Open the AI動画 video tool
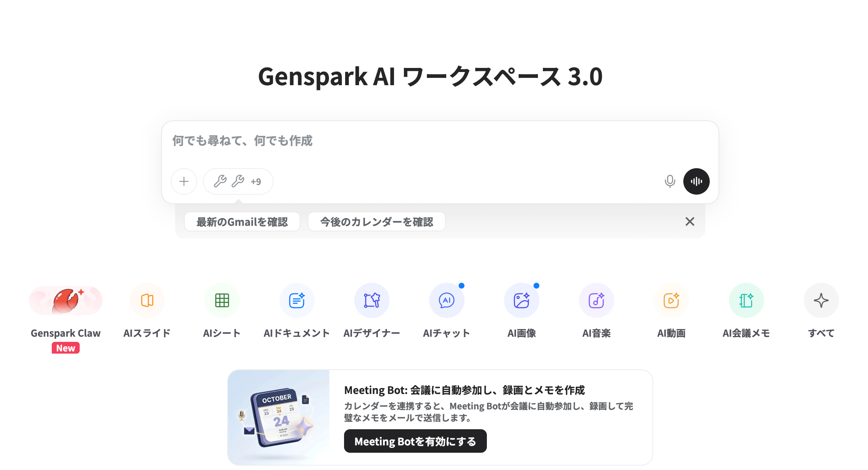 coord(672,300)
